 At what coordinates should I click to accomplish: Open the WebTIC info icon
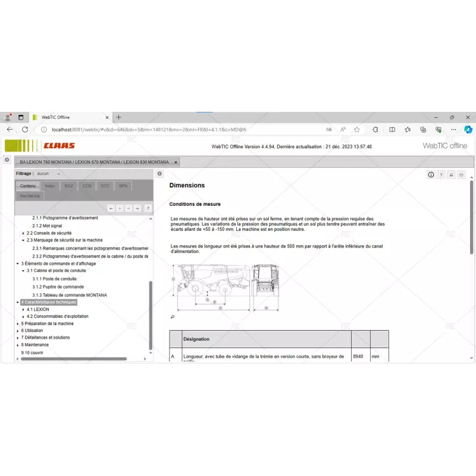(x=431, y=174)
